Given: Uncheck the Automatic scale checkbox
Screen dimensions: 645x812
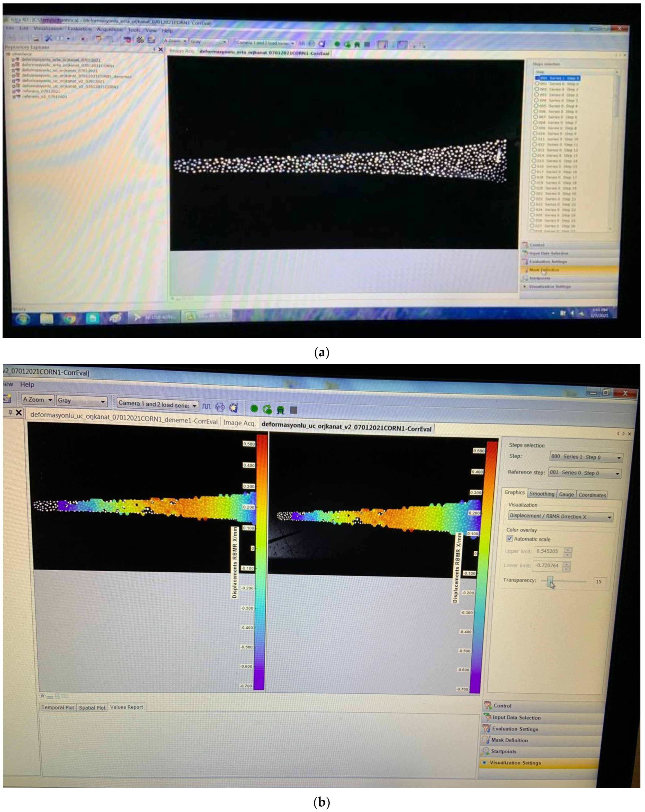Looking at the screenshot, I should point(509,538).
